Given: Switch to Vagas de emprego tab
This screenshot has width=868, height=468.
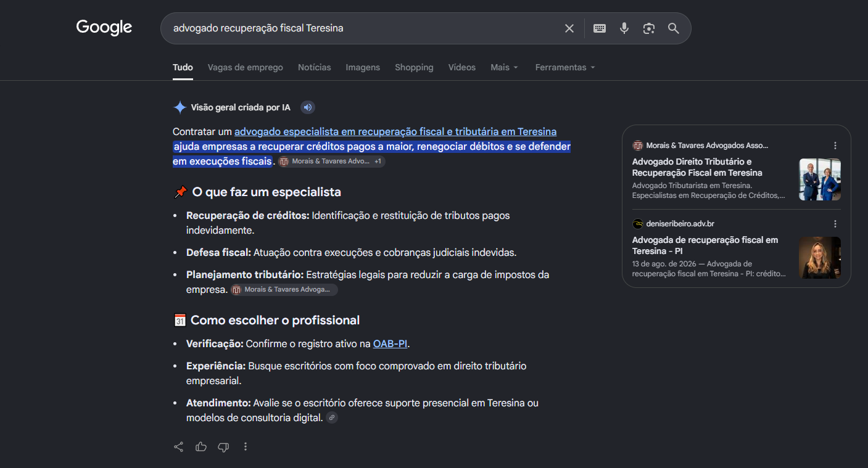Looking at the screenshot, I should coord(246,67).
